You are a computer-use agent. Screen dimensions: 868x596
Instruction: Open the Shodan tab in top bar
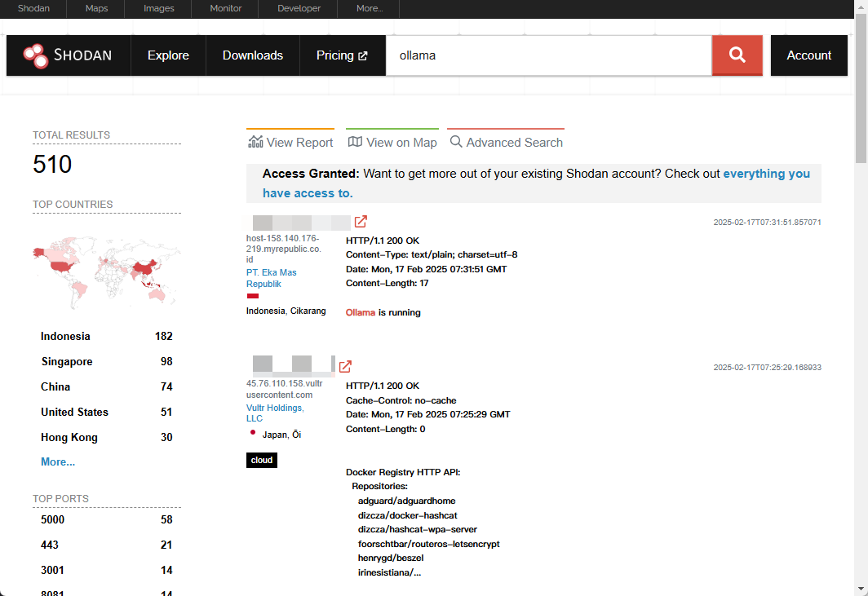(x=33, y=8)
